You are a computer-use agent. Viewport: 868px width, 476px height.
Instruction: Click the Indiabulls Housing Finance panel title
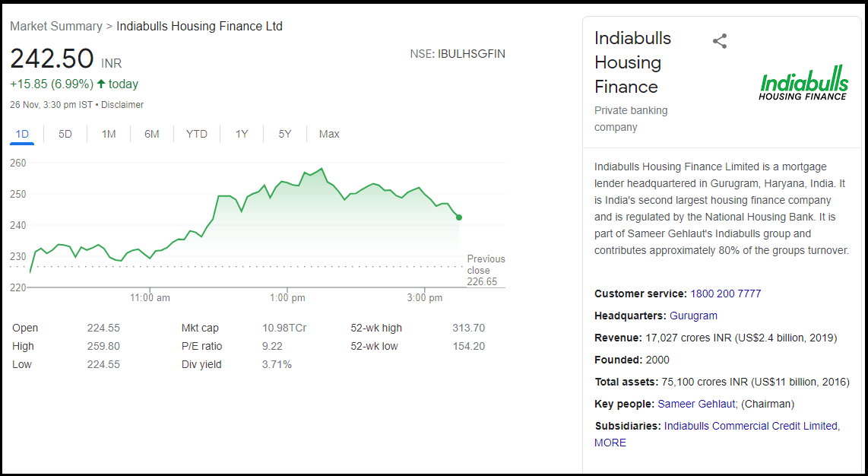click(632, 62)
